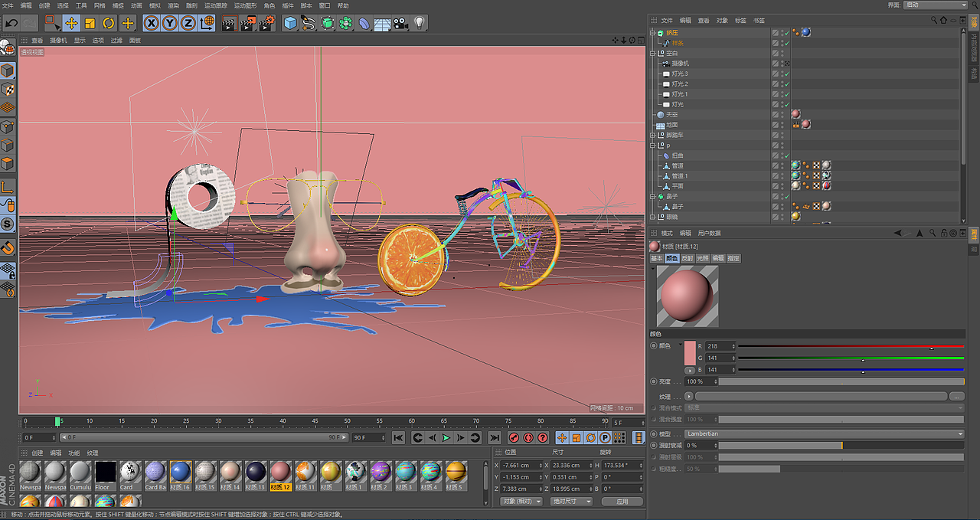Open the 帮助 menu
This screenshot has height=520, width=980.
pos(343,5)
